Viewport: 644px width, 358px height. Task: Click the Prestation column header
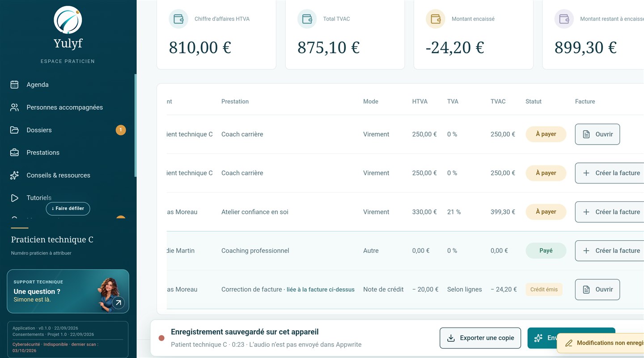tap(235, 102)
